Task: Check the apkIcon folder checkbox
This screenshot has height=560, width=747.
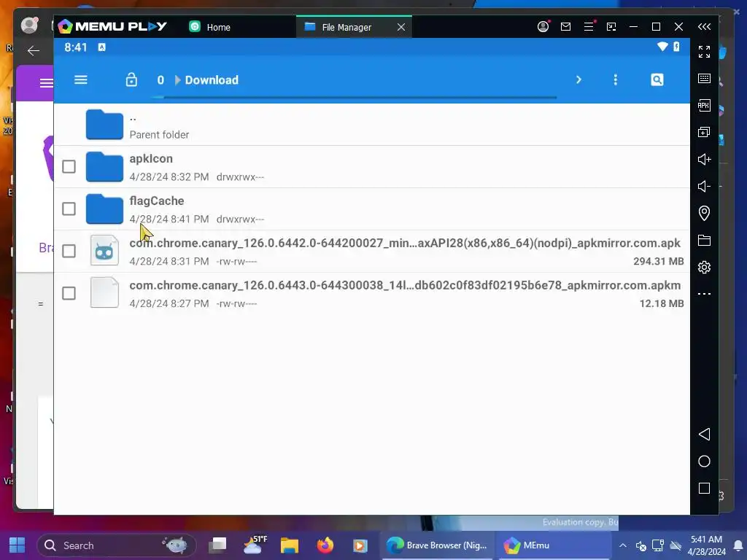Action: click(69, 167)
